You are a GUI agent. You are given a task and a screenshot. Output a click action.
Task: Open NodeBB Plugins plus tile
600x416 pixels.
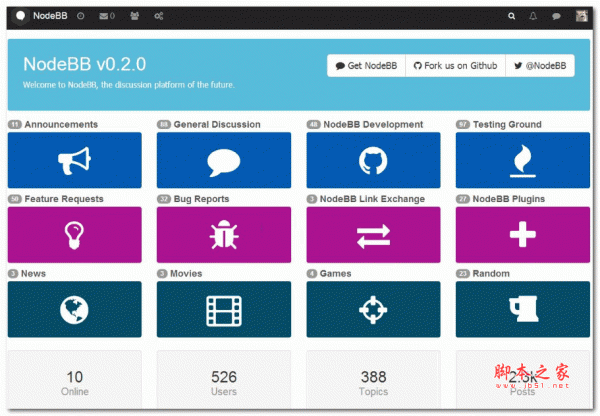tap(523, 235)
